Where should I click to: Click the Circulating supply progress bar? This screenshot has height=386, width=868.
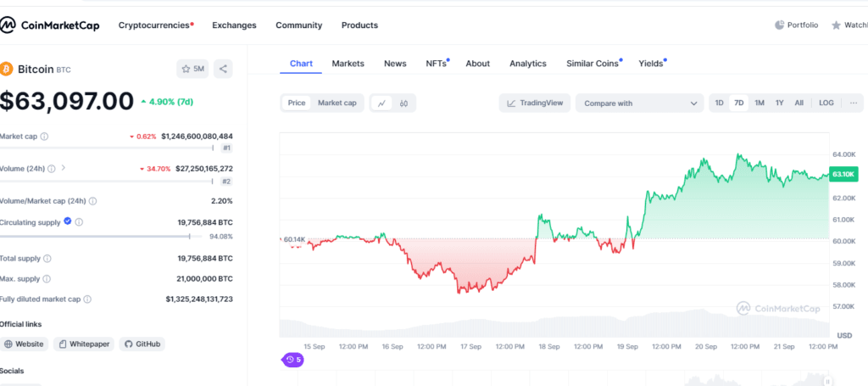103,237
